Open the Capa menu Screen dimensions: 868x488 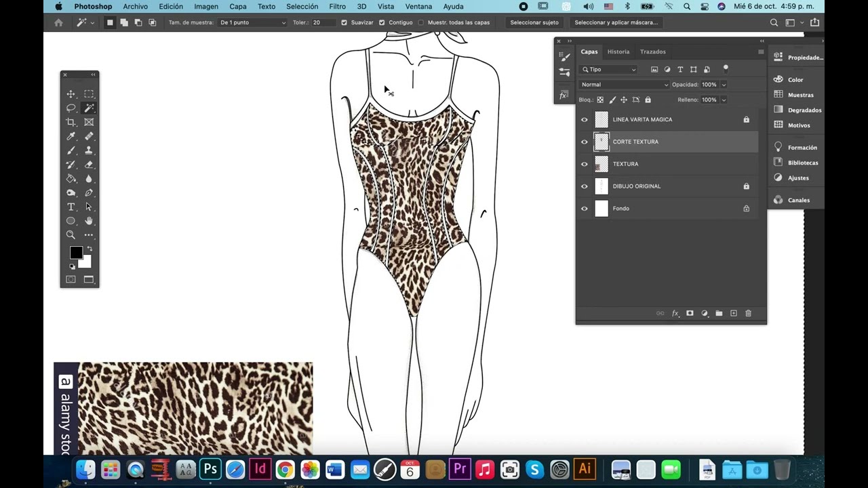(x=238, y=6)
